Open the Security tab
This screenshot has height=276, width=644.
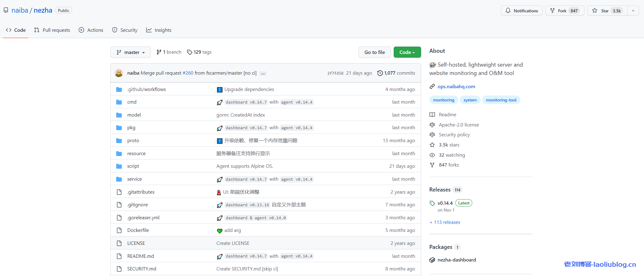[125, 30]
